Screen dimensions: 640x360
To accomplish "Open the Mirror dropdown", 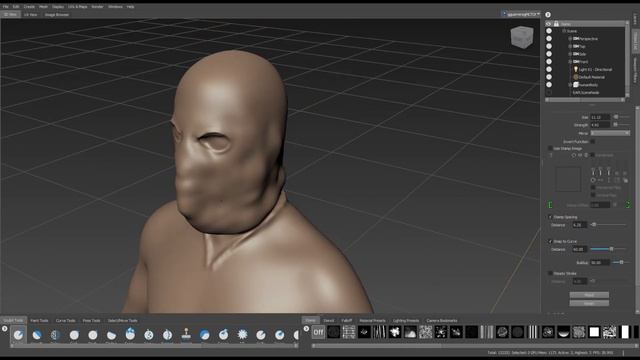I will 610,133.
